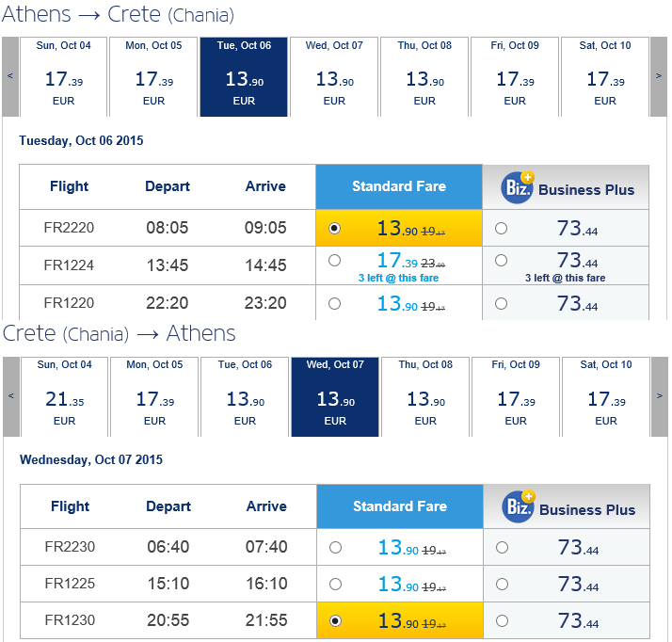Switch outbound date to Wed, Oct 07
672x642 pixels.
click(334, 76)
